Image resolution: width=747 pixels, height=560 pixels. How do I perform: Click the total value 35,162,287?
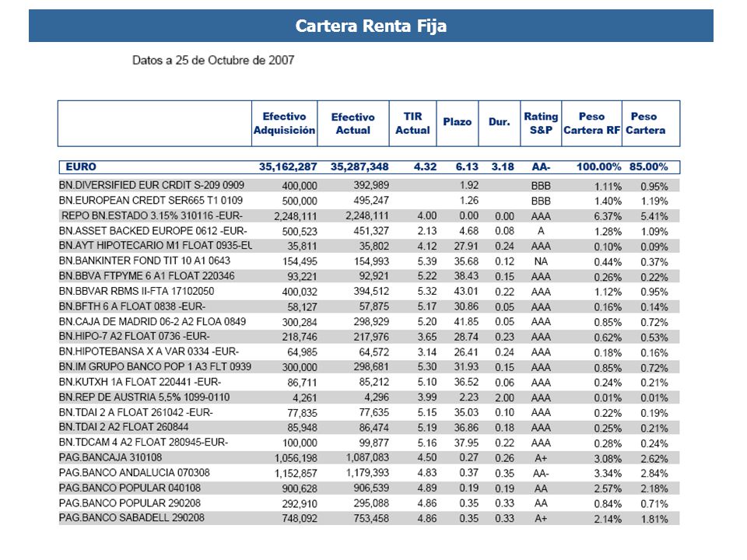(x=288, y=166)
